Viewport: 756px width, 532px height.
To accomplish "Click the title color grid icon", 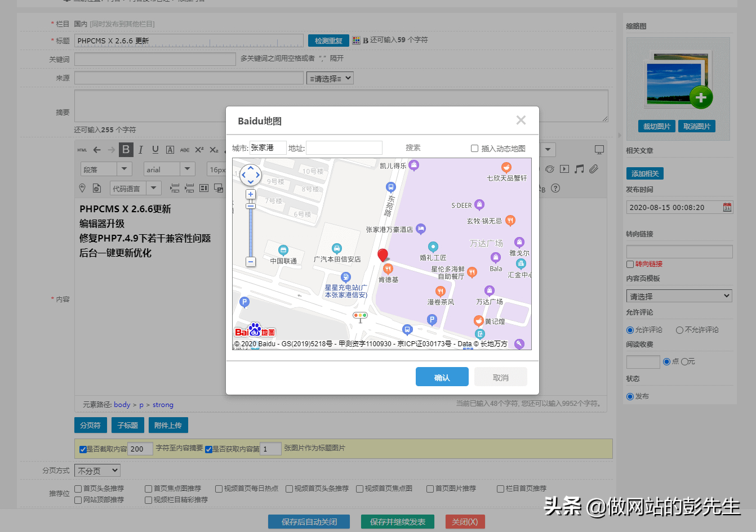I will coord(356,41).
